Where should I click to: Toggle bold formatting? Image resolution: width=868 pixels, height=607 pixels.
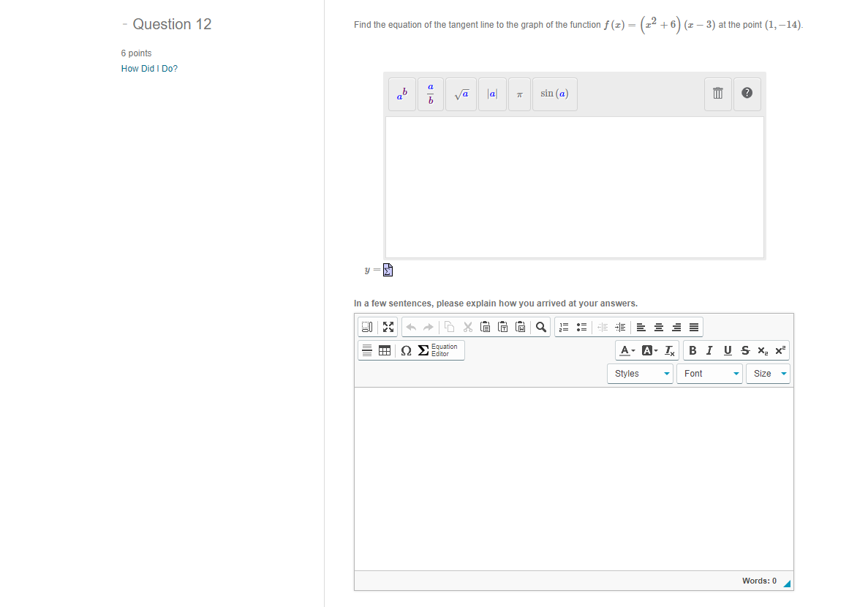(x=692, y=350)
